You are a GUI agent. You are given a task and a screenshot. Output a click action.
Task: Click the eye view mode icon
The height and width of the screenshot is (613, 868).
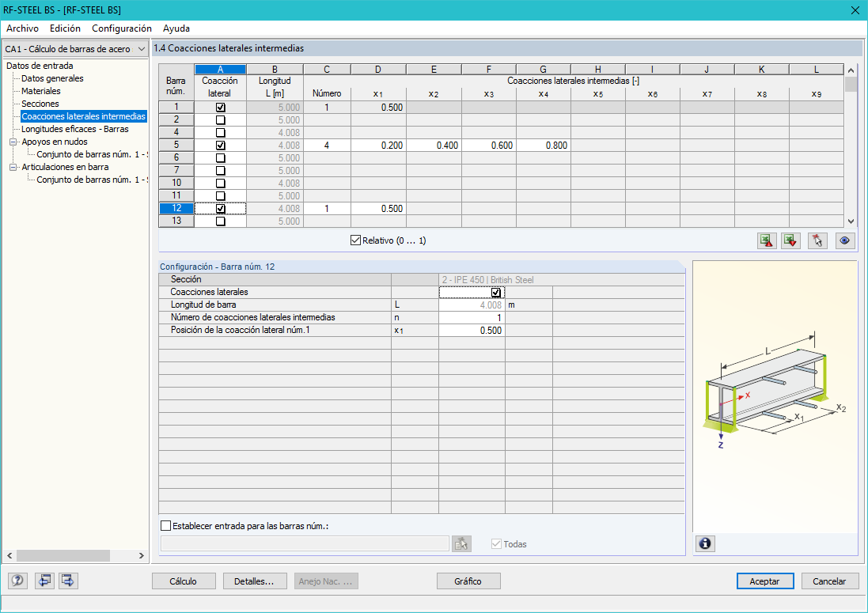click(x=845, y=240)
